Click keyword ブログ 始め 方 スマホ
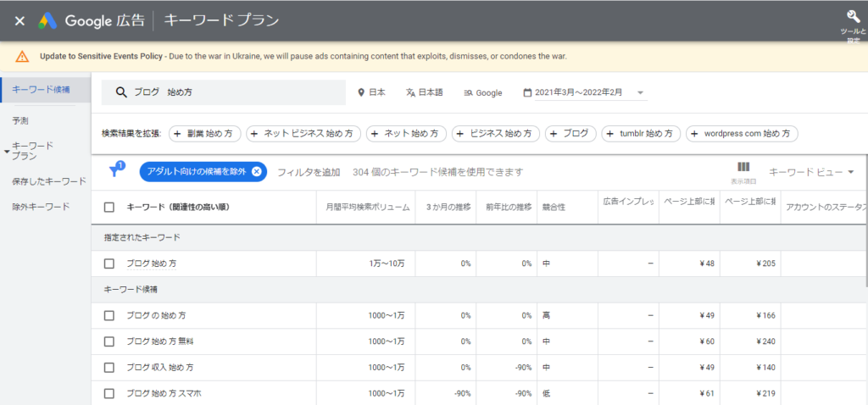Screen dimensions: 868x405 click(164, 394)
